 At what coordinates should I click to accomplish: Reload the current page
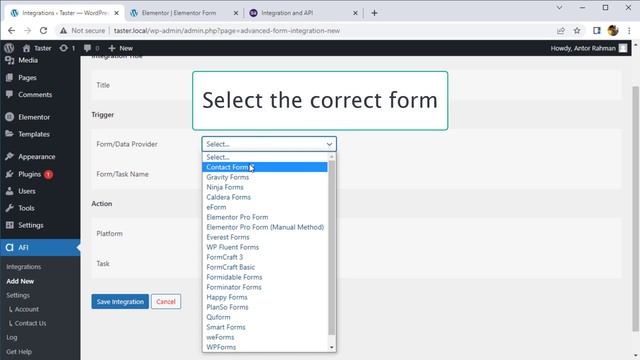pyautogui.click(x=43, y=31)
